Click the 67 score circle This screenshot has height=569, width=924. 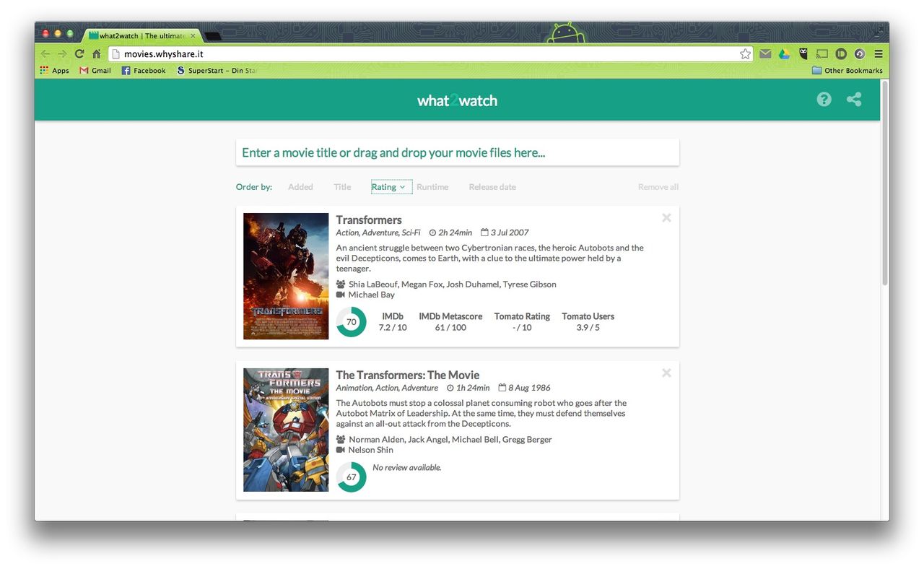point(351,477)
